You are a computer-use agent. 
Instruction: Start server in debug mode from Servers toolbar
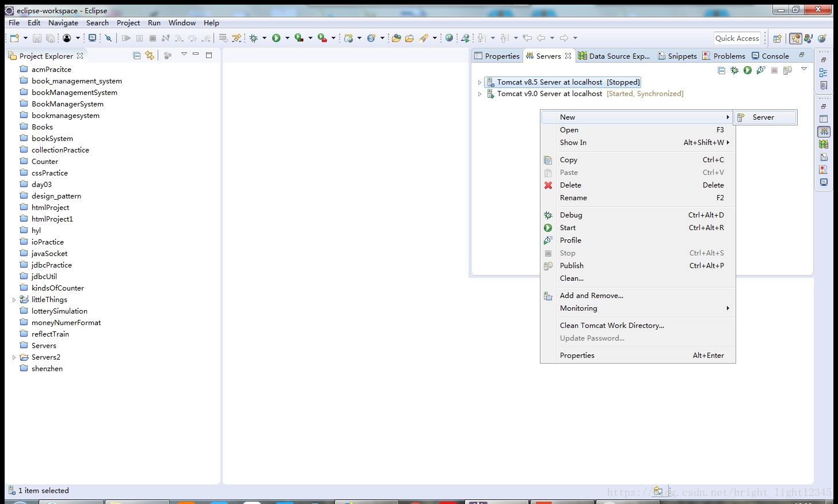[734, 70]
